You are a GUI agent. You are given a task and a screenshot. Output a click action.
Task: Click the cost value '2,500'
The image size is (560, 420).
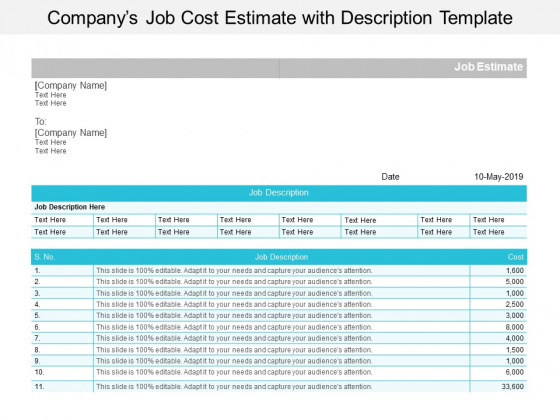515,305
